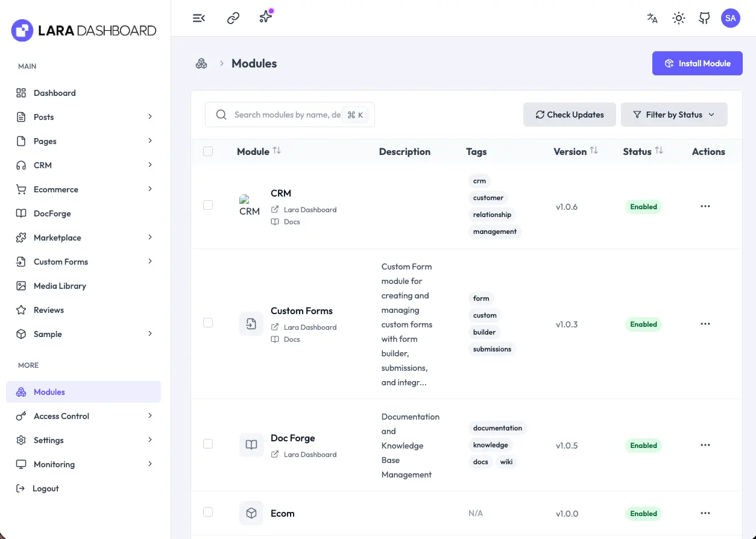Select Modules in sidebar
Screen dimensions: 756x539
pos(83,392)
